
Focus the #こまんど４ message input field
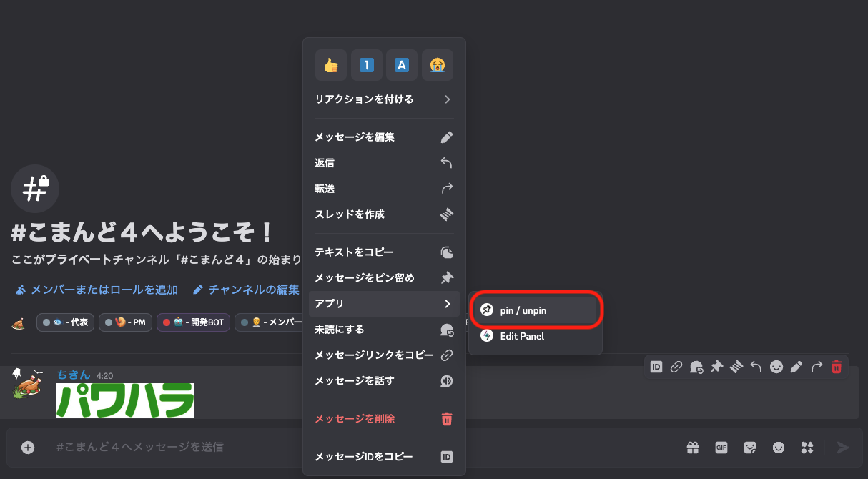[357, 448]
